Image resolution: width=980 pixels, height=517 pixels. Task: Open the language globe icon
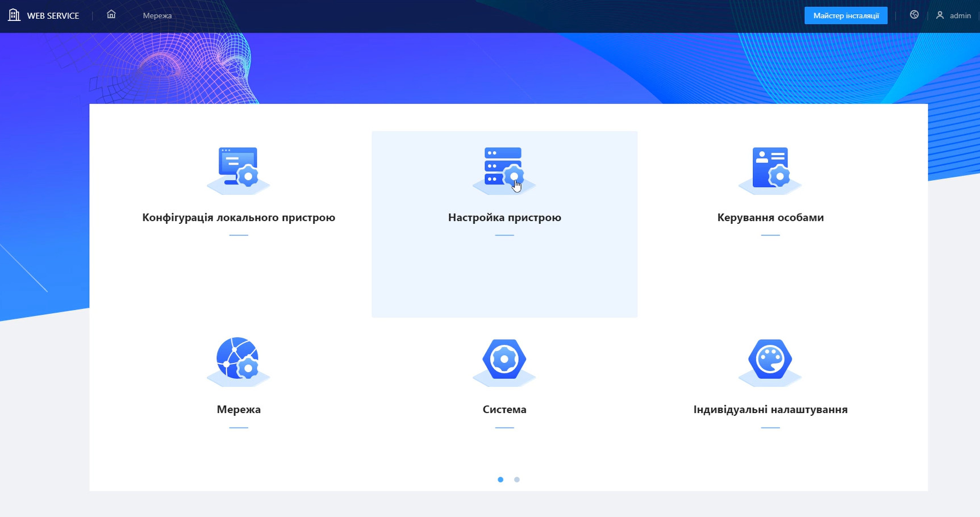pos(914,15)
